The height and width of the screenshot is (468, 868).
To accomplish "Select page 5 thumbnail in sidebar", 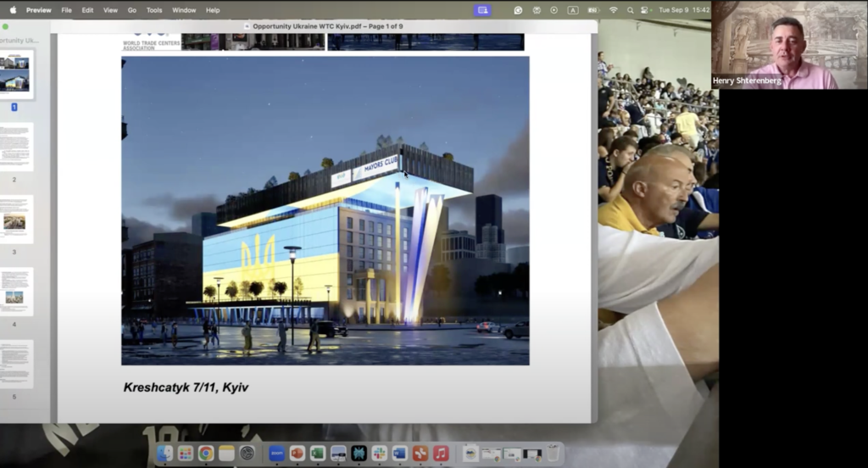I will click(x=15, y=364).
